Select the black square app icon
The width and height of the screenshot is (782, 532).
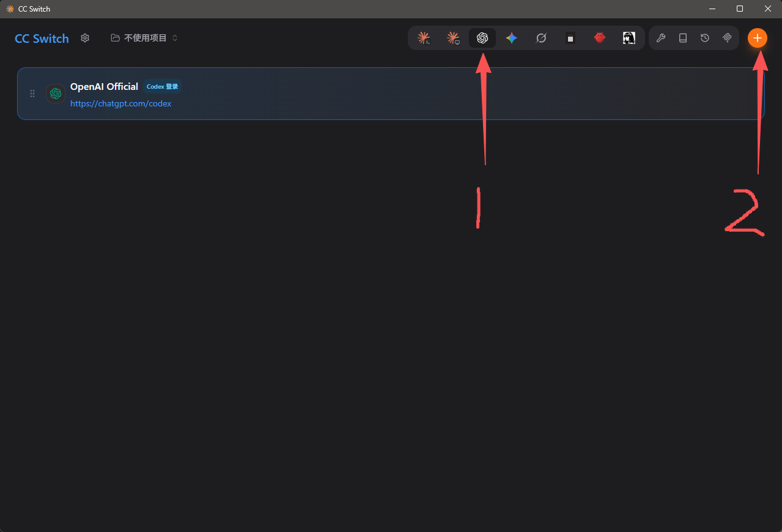tap(570, 38)
